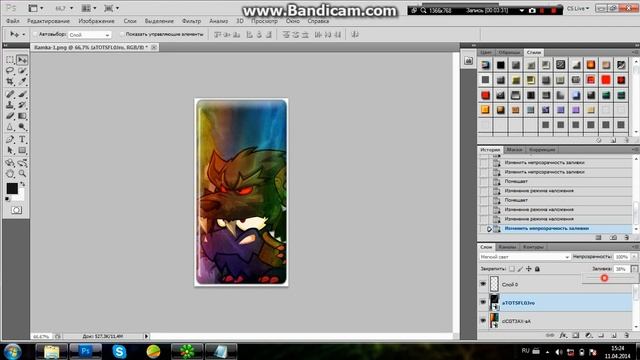
Task: Select the Move tool in toolbox
Action: click(22, 60)
